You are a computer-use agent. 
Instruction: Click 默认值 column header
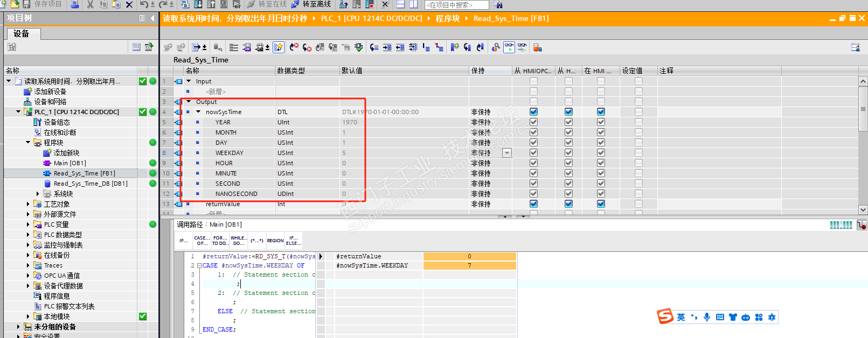[404, 71]
